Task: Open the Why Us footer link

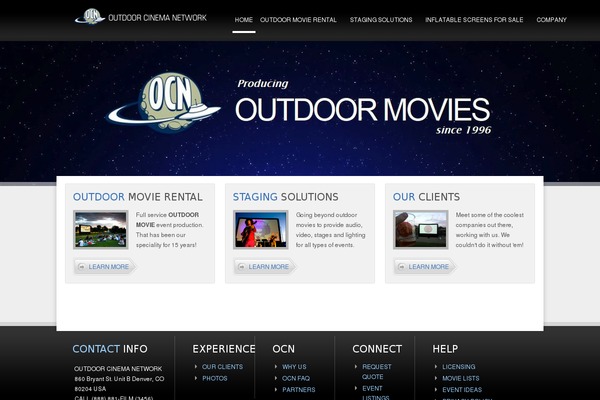Action: click(x=294, y=367)
